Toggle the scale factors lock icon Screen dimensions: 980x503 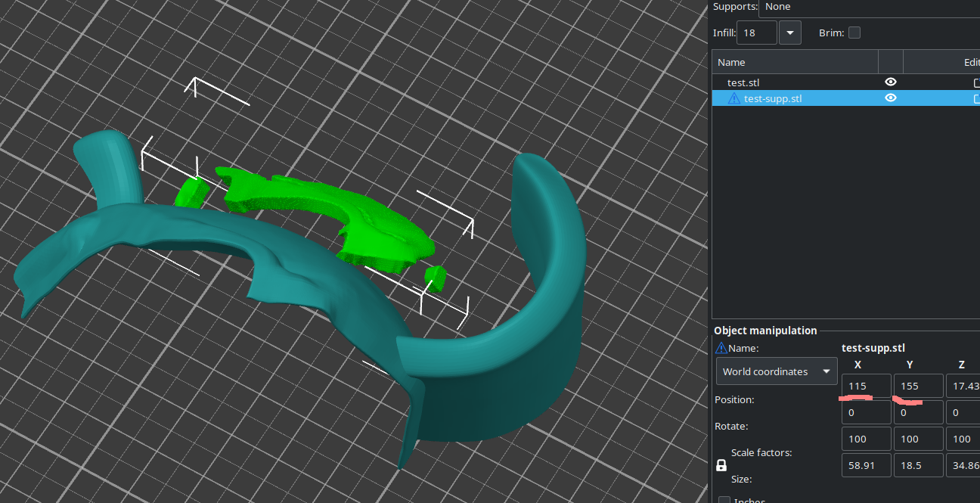point(721,464)
